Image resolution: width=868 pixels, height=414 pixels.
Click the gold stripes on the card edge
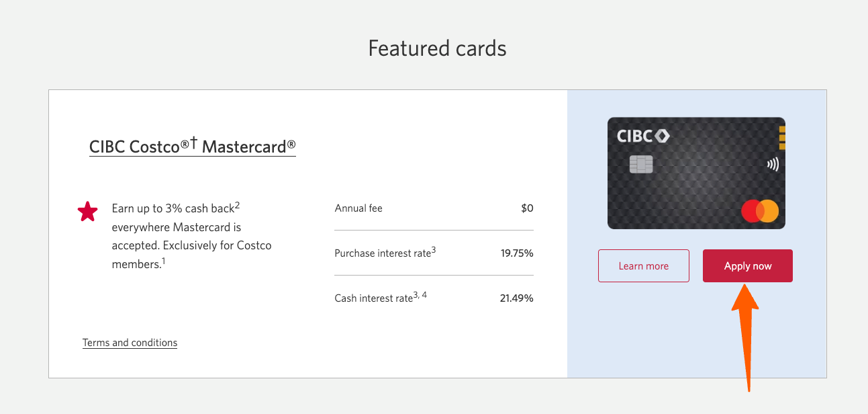(x=781, y=139)
